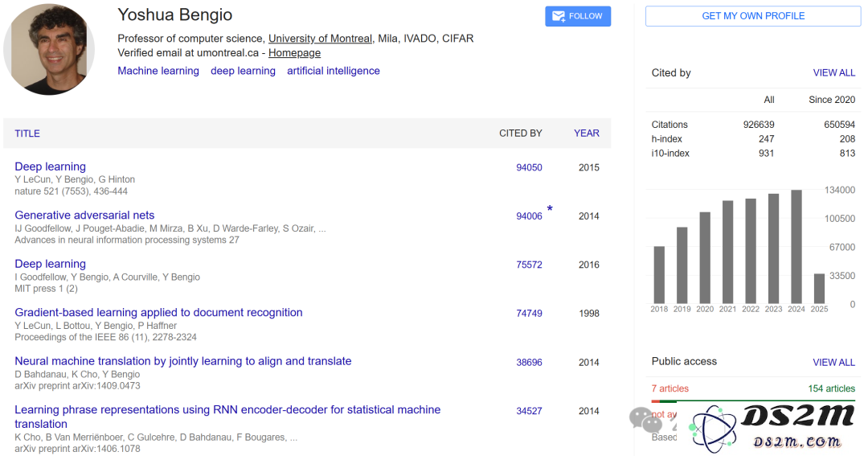Open Learning phrase representations using RNN paper
Image resolution: width=868 pixels, height=456 pixels.
(227, 417)
